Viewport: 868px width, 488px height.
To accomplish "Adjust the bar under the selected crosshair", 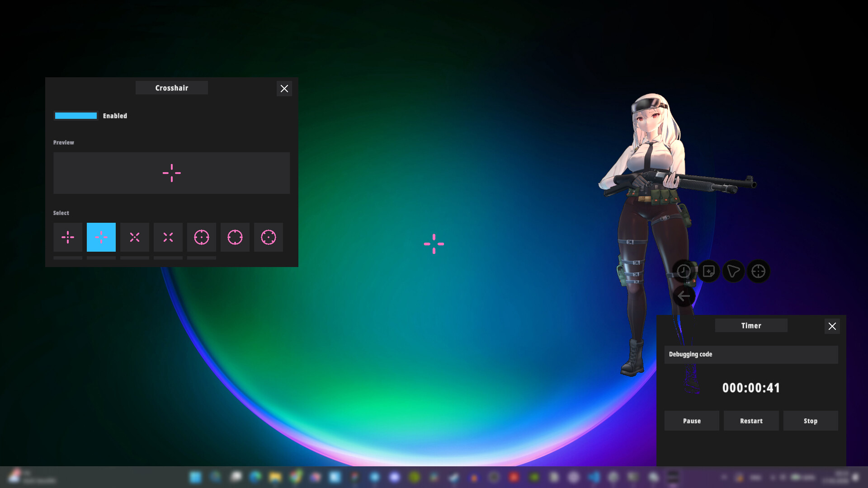I will 101,258.
